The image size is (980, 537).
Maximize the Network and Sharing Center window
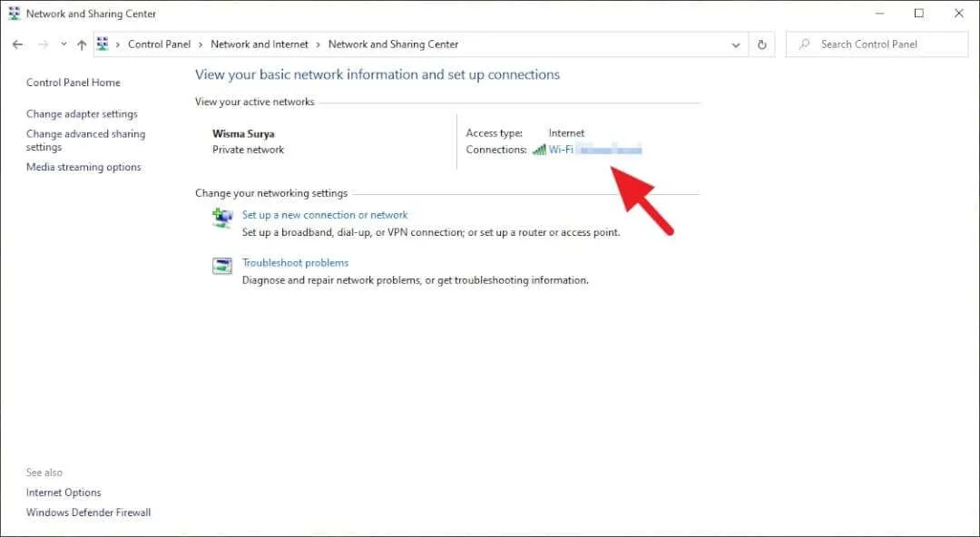(x=918, y=13)
